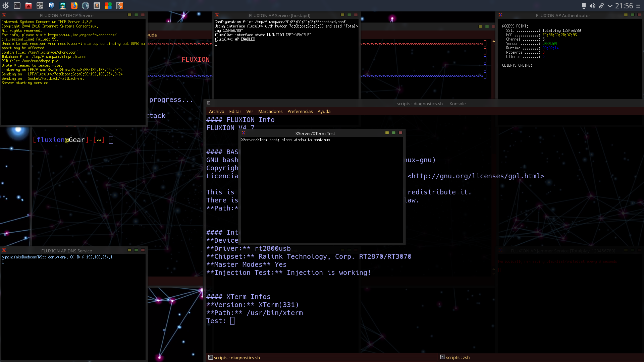Open removable device notifier in tray
This screenshot has height=362, width=644.
coord(584,6)
